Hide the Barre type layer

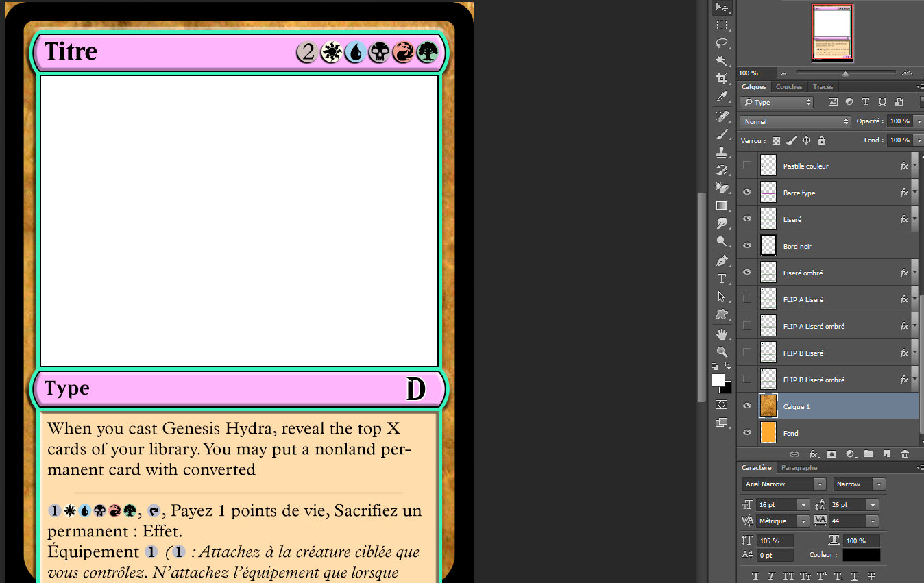(747, 193)
